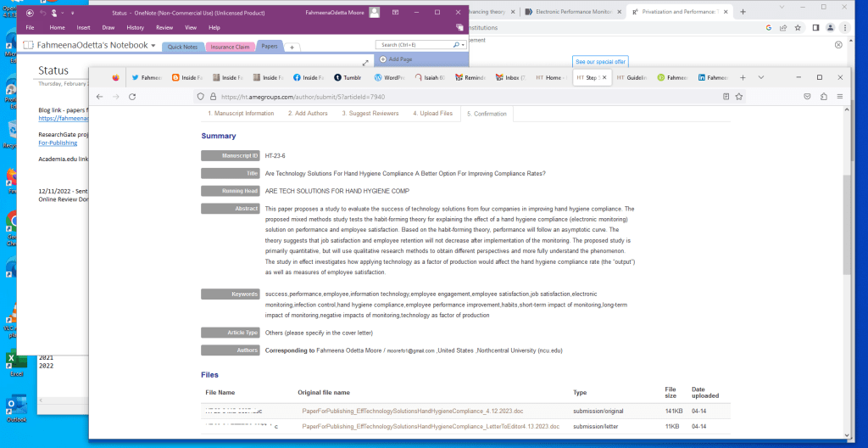868x448 pixels.
Task: Go to 4. Upload Files step
Action: (x=432, y=113)
